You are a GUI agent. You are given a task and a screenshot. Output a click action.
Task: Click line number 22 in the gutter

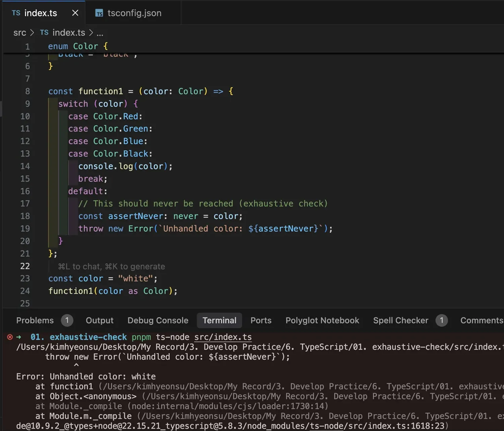point(25,266)
